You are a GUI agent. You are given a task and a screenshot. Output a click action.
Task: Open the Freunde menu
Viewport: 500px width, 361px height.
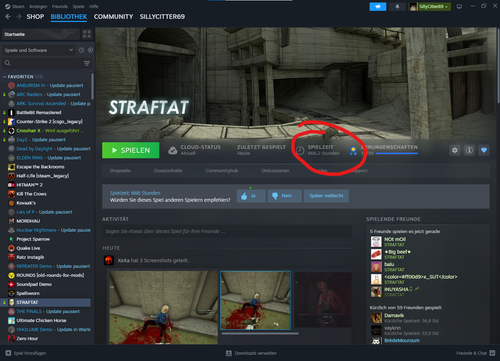tap(60, 6)
